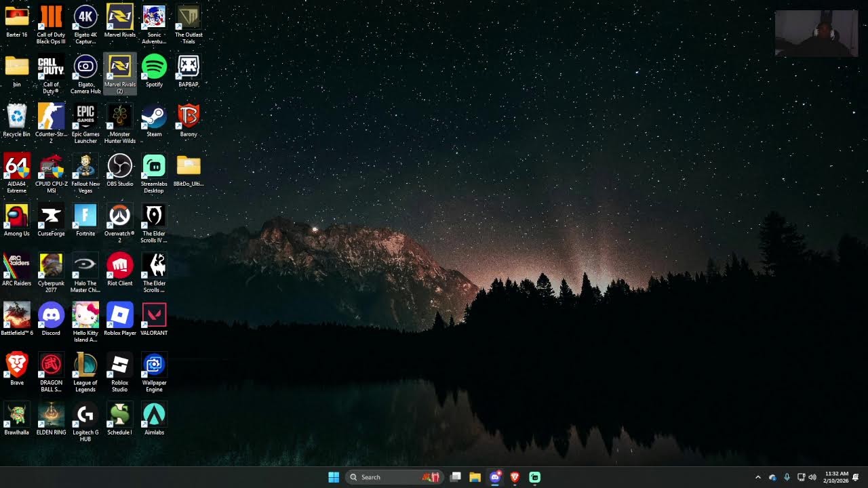Open the clock and calendar flyout
Image resolution: width=868 pixels, height=488 pixels.
[836, 477]
